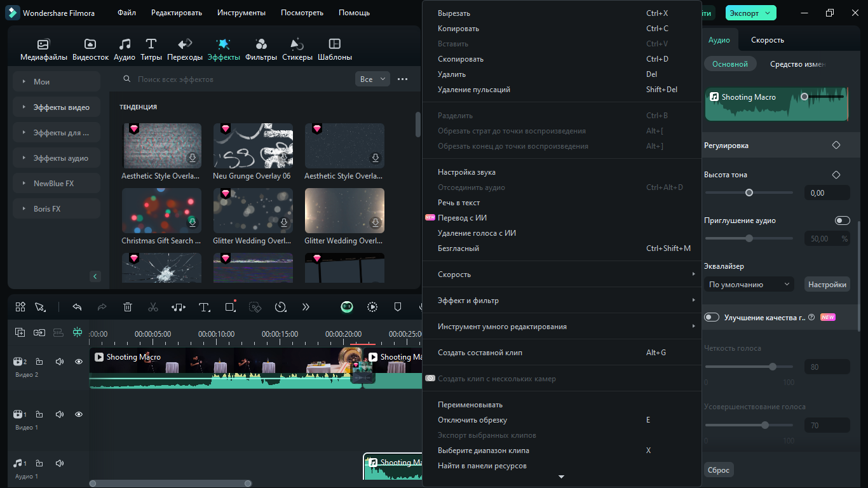868x488 pixels.
Task: Click the Поиск всех эффектов search field
Action: pos(241,79)
